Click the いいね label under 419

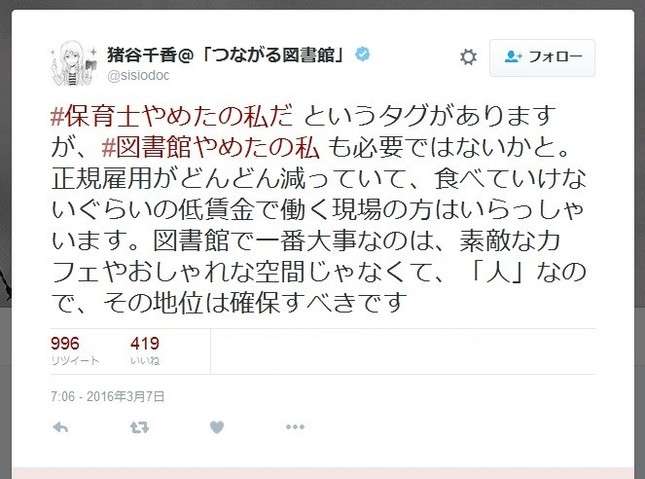[x=145, y=361]
